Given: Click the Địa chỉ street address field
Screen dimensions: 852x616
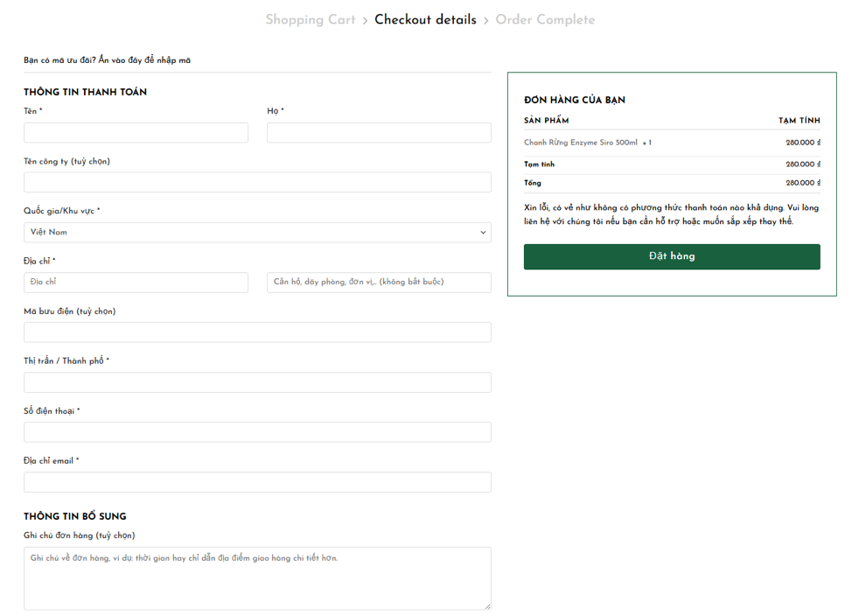Looking at the screenshot, I should pyautogui.click(x=136, y=283).
